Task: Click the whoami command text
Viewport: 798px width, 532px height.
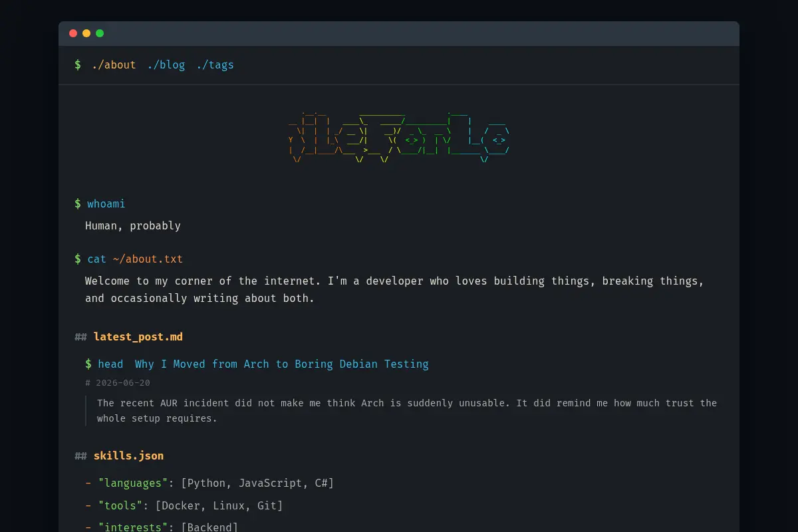Action: tap(106, 203)
